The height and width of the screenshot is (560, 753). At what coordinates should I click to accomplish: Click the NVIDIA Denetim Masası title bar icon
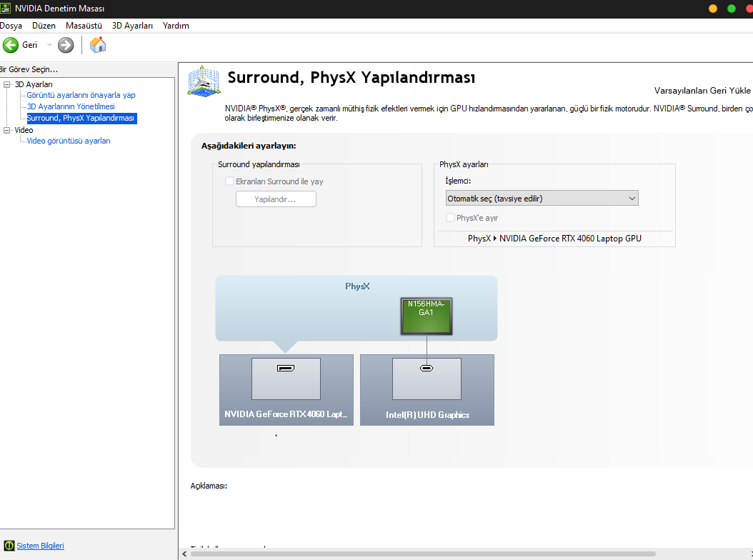tap(5, 8)
